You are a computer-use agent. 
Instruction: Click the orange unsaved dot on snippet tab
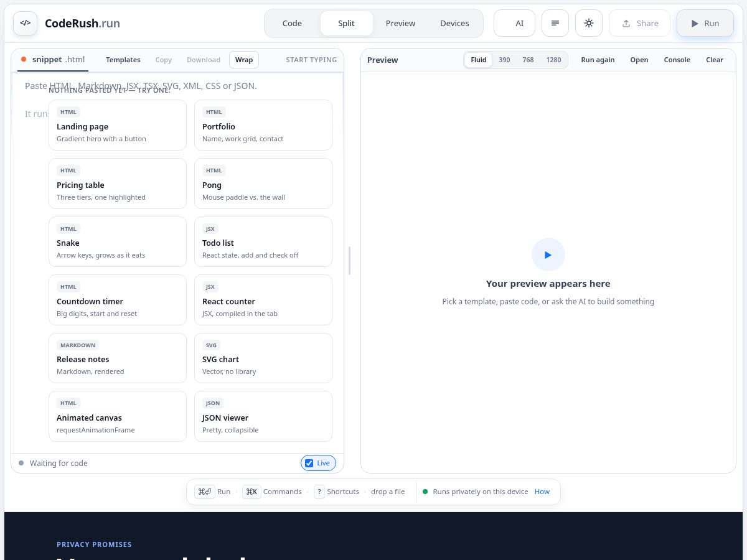[x=24, y=60]
